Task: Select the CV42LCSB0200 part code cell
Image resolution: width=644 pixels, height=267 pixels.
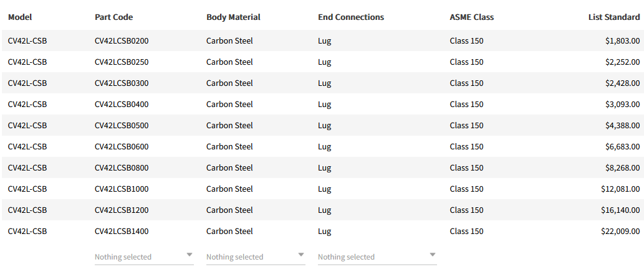Action: [x=122, y=41]
